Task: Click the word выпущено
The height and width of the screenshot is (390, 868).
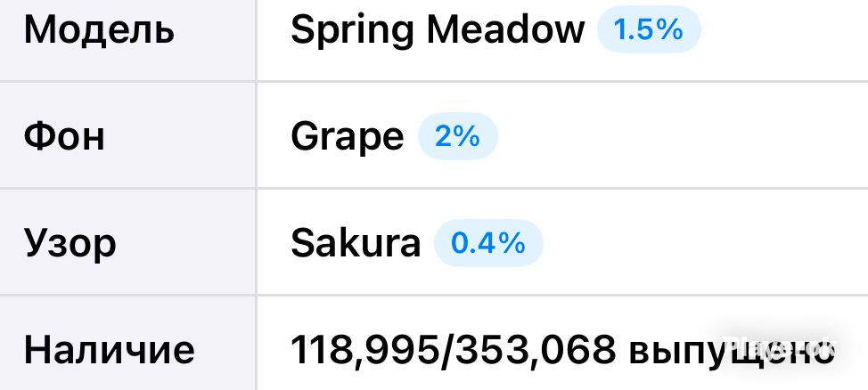Action: tap(731, 352)
